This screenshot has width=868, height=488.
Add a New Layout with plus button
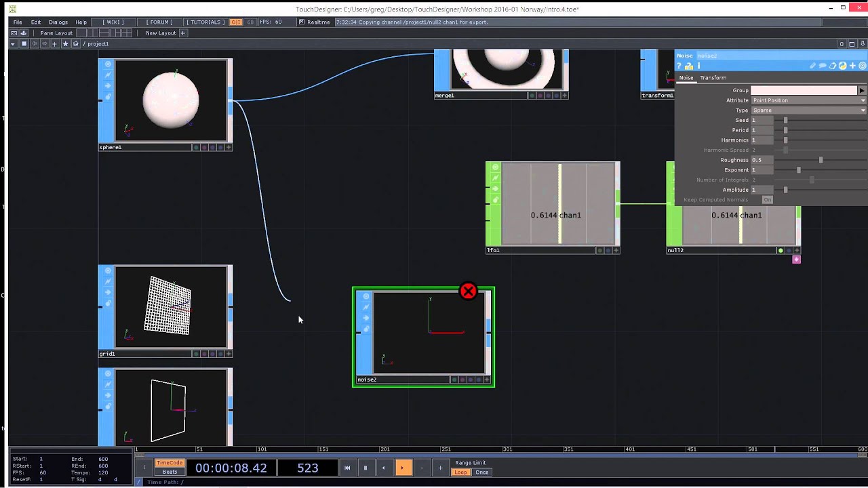point(182,33)
